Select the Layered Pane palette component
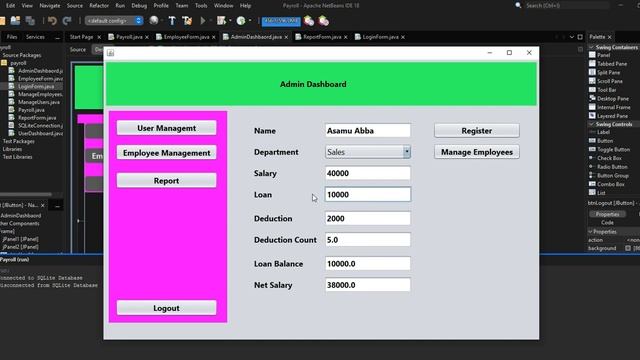 click(x=609, y=116)
